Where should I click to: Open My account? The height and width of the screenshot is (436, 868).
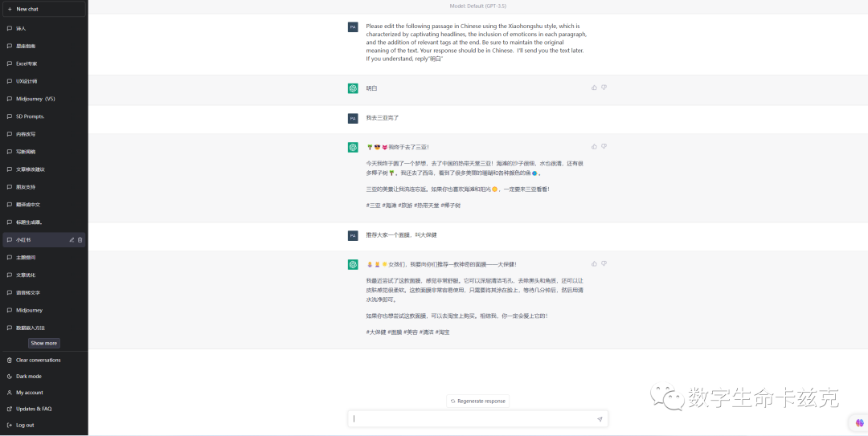[43, 393]
